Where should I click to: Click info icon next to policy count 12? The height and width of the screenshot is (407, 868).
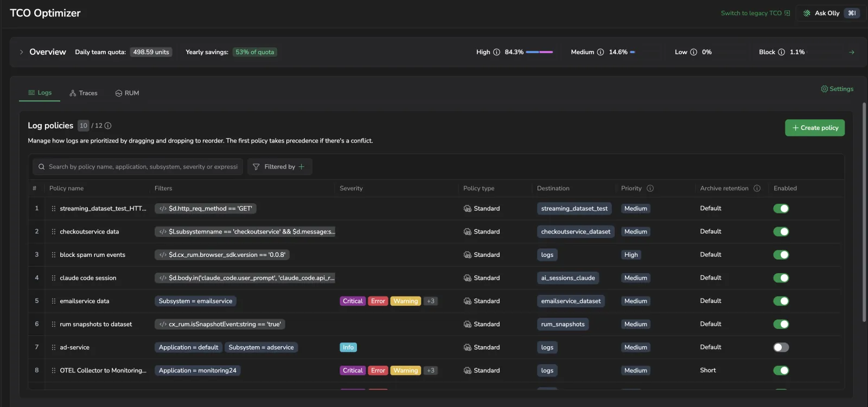pos(108,126)
